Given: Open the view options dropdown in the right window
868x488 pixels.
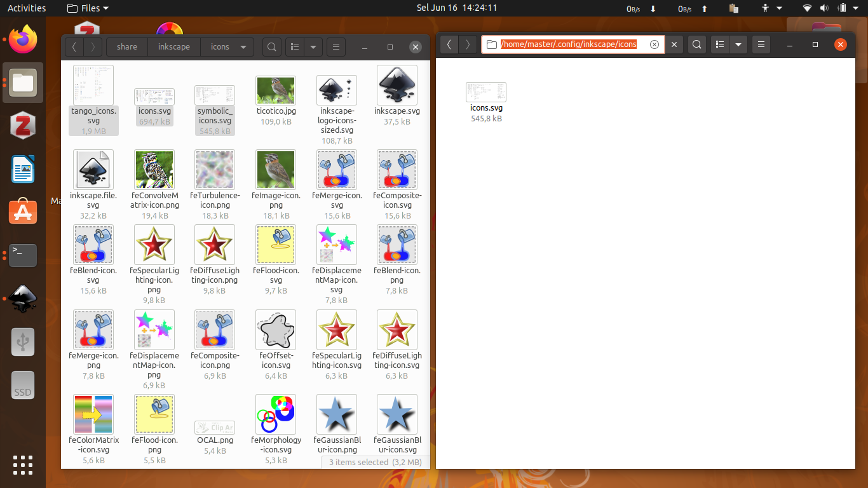Looking at the screenshot, I should point(738,44).
